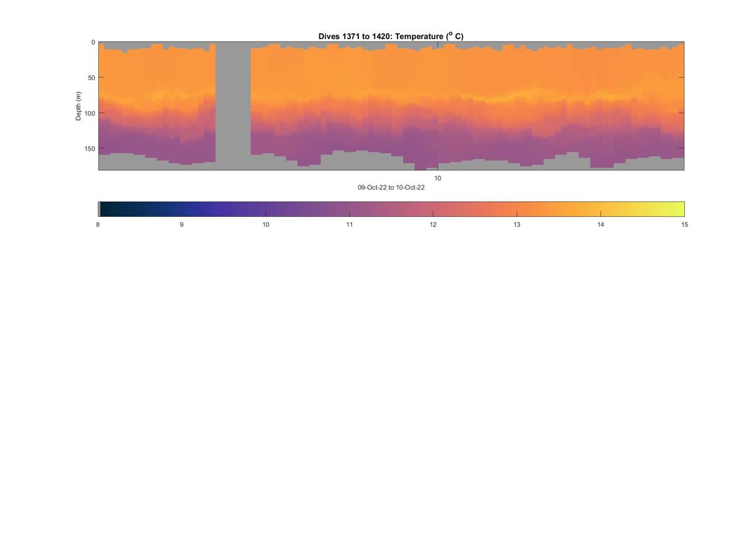Click the date range label '09-Oct-22 to 10-Oct-22'

[391, 187]
